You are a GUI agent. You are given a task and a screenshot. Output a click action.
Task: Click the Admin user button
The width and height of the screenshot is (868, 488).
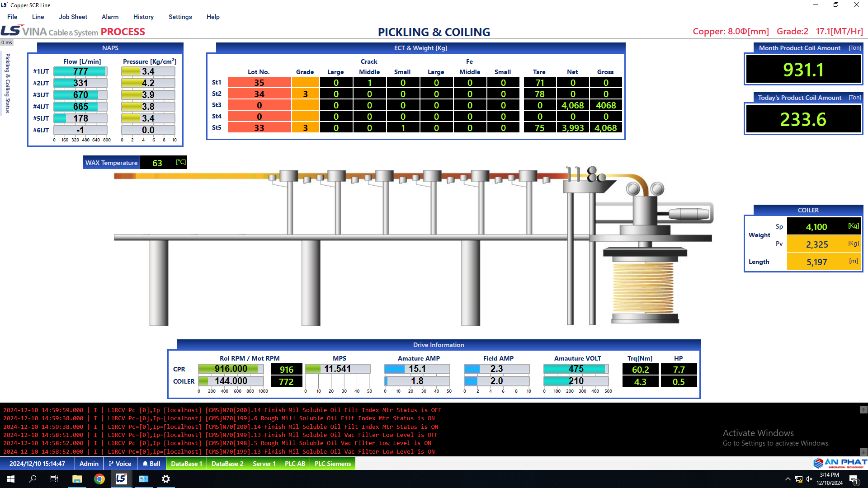pos(89,464)
